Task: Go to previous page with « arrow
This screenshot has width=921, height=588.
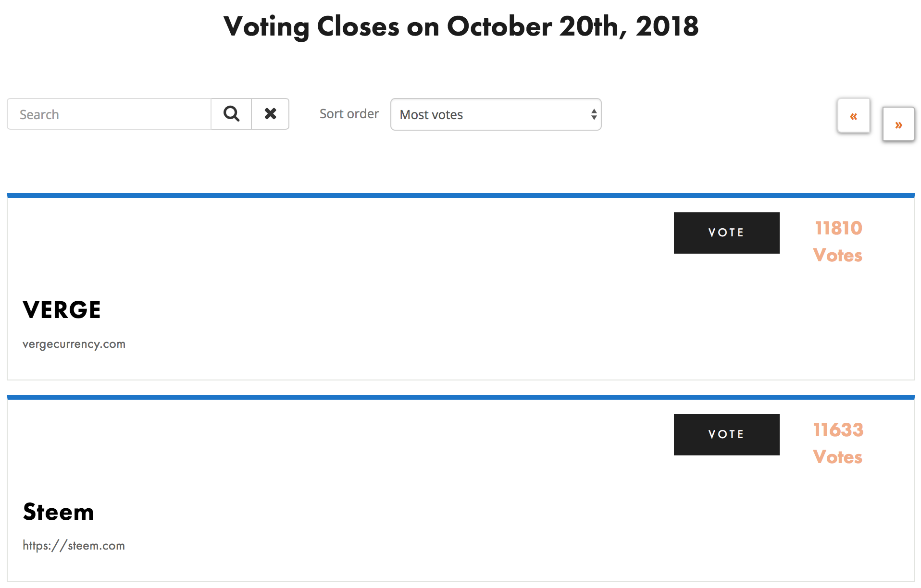Action: [x=853, y=116]
